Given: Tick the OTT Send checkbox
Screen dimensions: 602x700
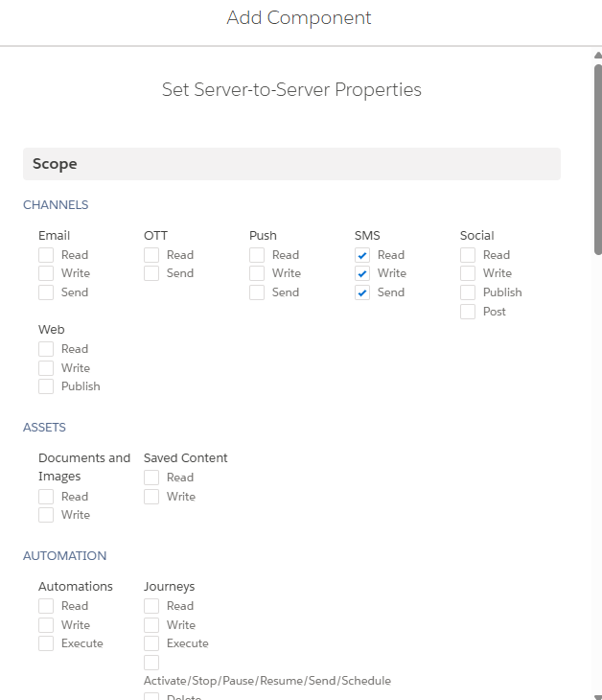Looking at the screenshot, I should pos(151,273).
